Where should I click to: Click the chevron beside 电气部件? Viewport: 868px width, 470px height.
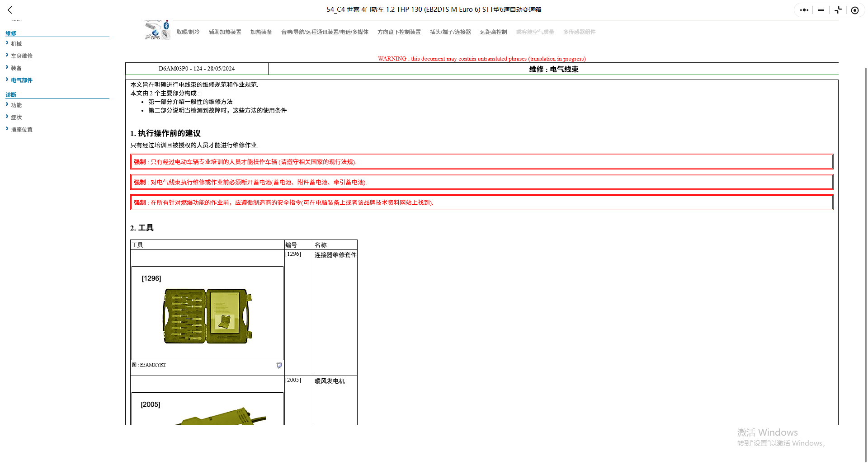tap(7, 80)
